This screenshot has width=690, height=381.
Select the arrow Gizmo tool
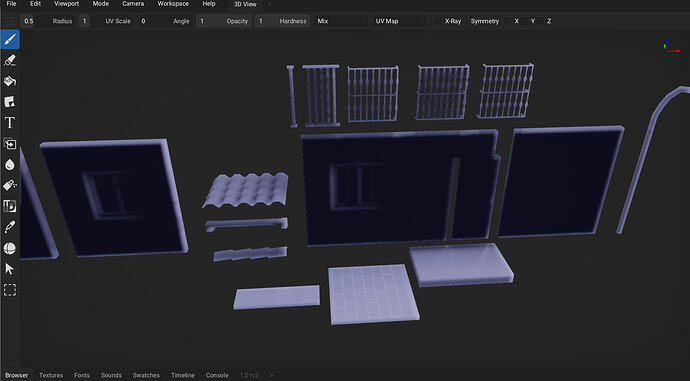click(x=10, y=269)
